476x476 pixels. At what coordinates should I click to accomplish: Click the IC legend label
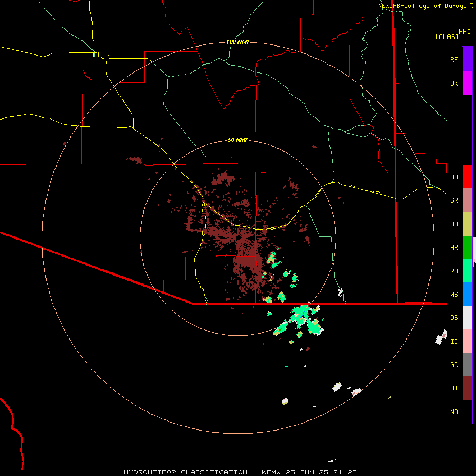[x=454, y=342]
